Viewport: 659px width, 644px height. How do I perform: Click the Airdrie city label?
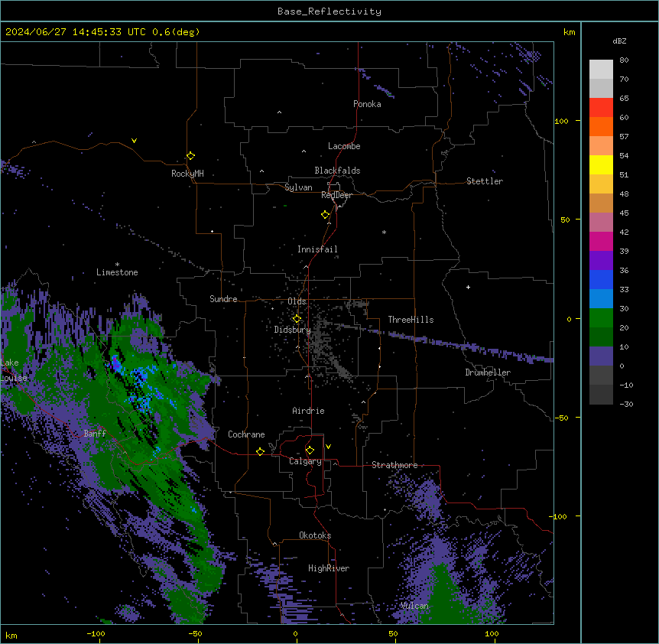click(x=308, y=411)
